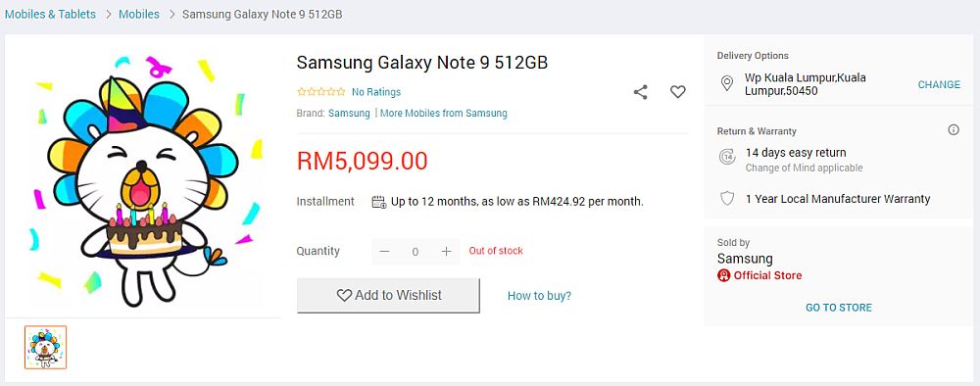Click the location pin icon

click(x=726, y=83)
